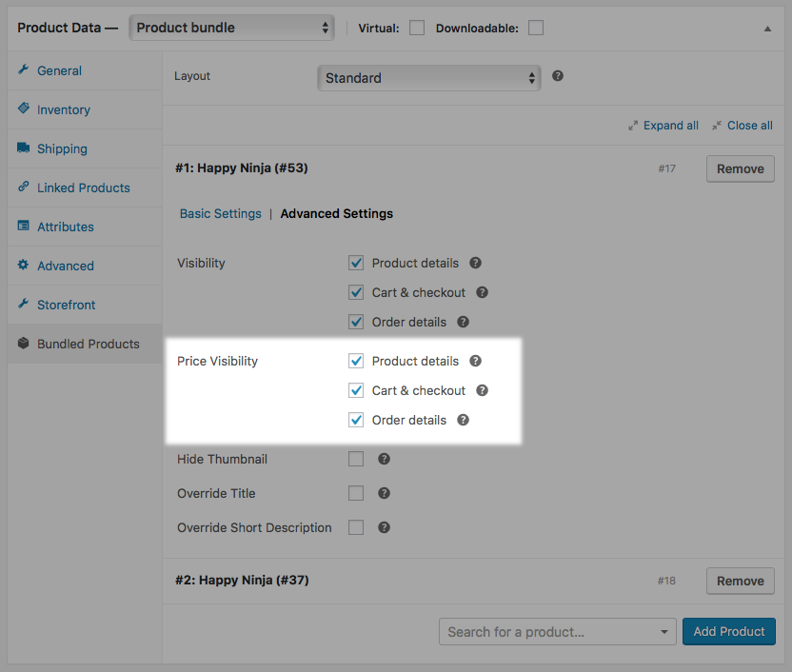792x672 pixels.
Task: Click the Advanced gear icon
Action: coord(23,265)
